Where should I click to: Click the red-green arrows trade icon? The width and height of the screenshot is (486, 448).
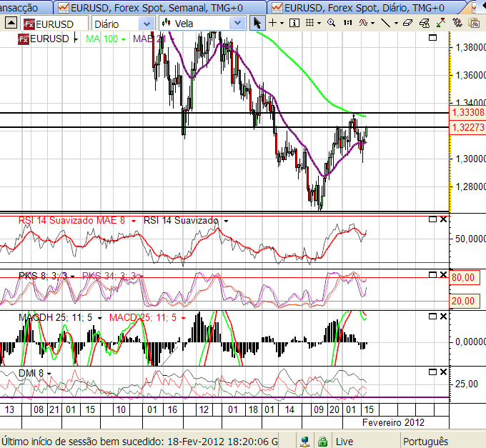pyautogui.click(x=441, y=23)
